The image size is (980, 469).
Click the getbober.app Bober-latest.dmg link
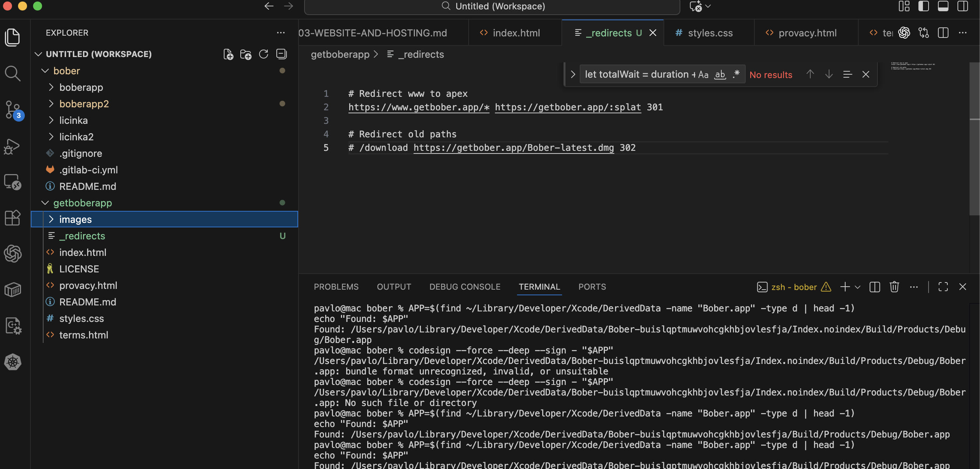(513, 148)
